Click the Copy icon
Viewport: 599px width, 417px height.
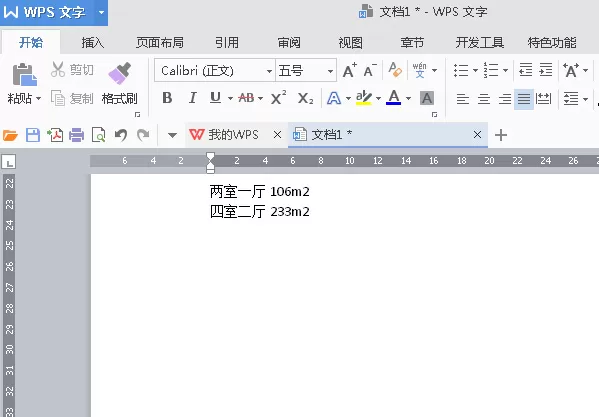pos(58,98)
